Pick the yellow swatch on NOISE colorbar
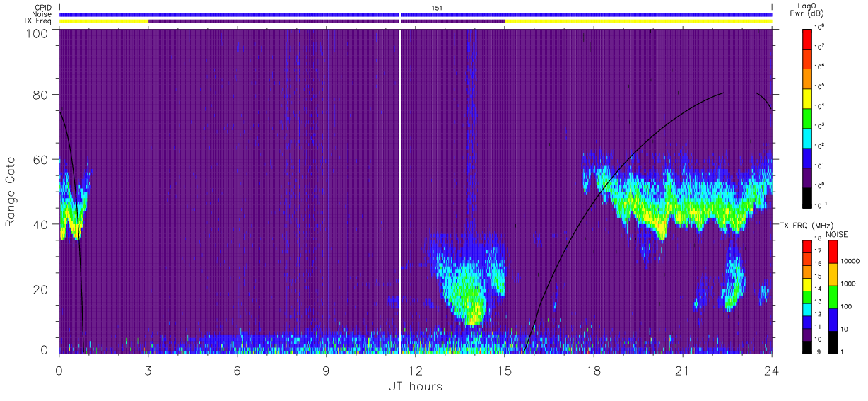Viewport: 868px width, 401px height. click(x=832, y=274)
